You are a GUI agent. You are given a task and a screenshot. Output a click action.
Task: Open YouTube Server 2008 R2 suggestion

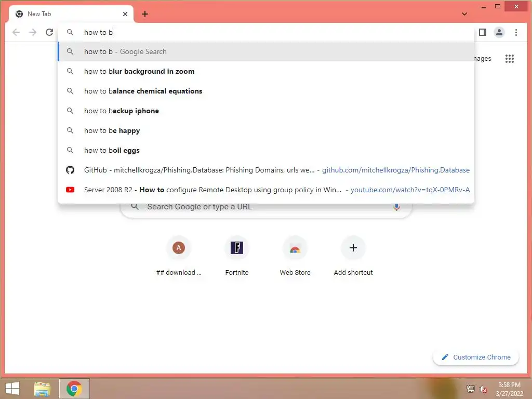point(266,189)
